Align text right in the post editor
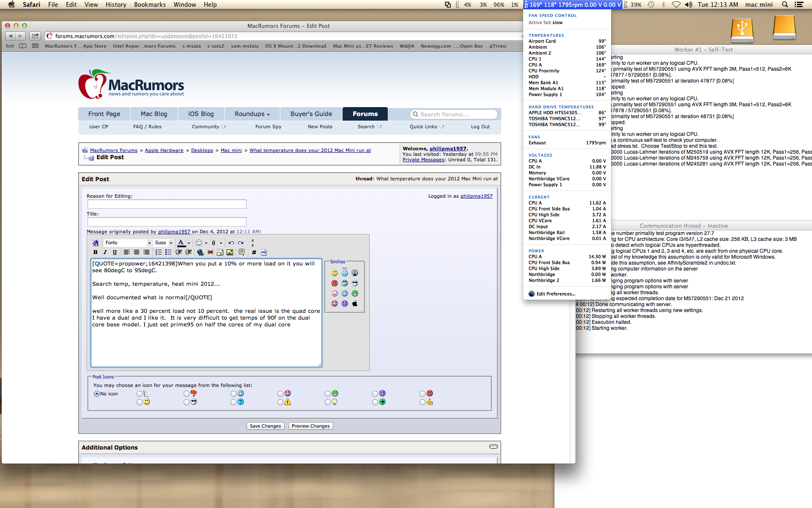The height and width of the screenshot is (508, 812). click(146, 252)
